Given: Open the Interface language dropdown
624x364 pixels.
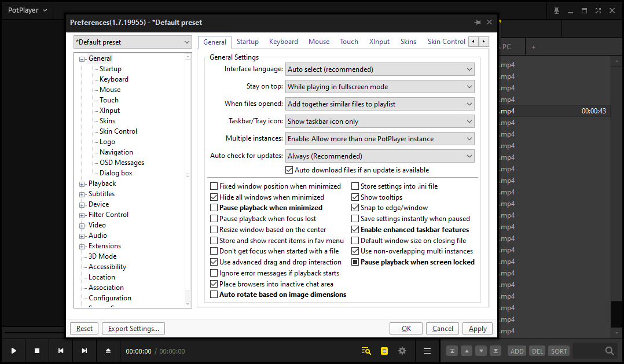Looking at the screenshot, I should pyautogui.click(x=380, y=69).
